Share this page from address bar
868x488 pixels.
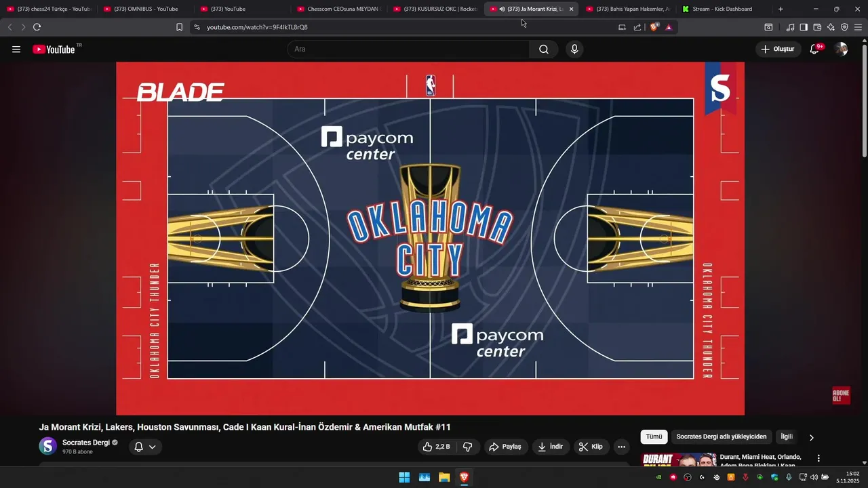637,27
